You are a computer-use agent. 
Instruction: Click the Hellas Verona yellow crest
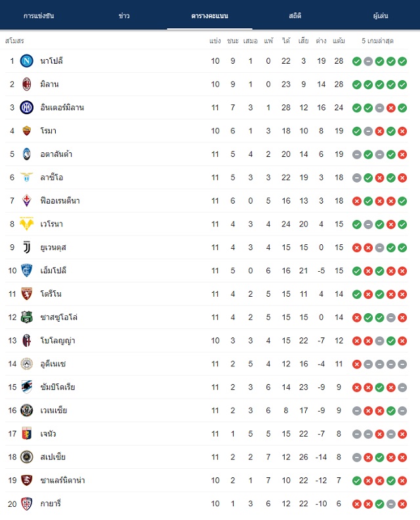[x=26, y=224]
